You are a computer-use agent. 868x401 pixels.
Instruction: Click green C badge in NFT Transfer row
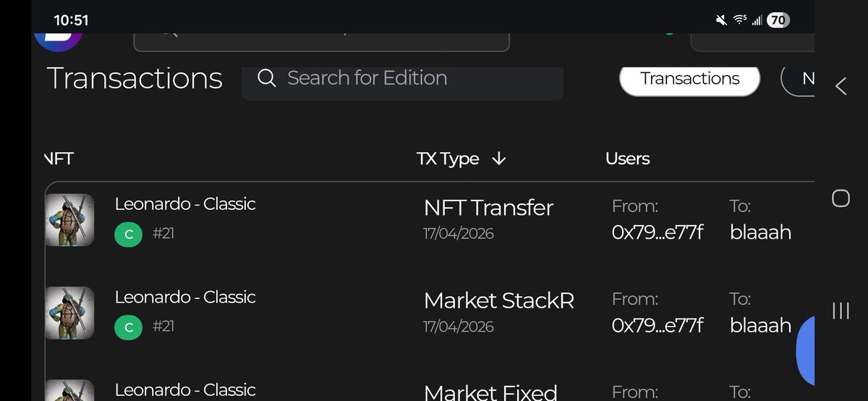pos(128,234)
